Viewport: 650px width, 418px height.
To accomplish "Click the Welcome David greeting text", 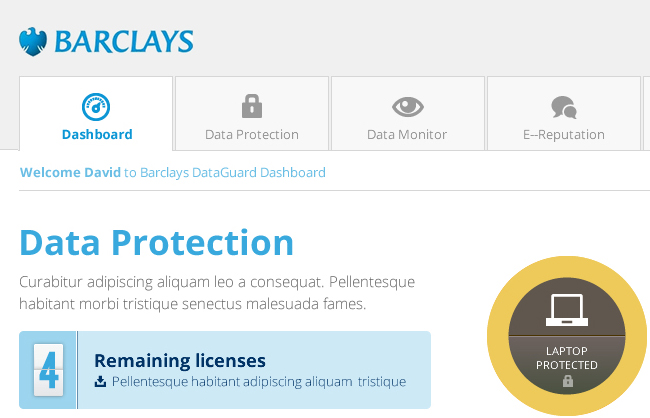I will tap(69, 172).
